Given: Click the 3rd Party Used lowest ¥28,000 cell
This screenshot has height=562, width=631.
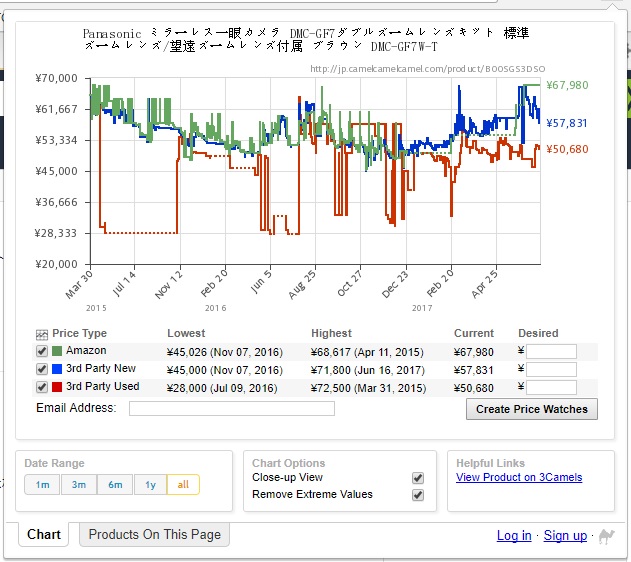Looking at the screenshot, I should click(222, 388).
